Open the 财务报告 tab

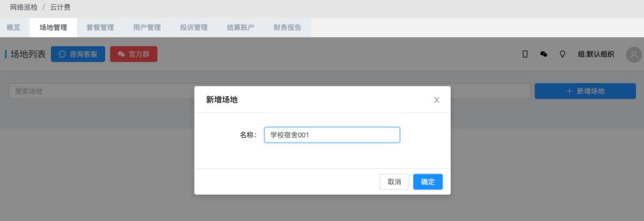pos(287,28)
